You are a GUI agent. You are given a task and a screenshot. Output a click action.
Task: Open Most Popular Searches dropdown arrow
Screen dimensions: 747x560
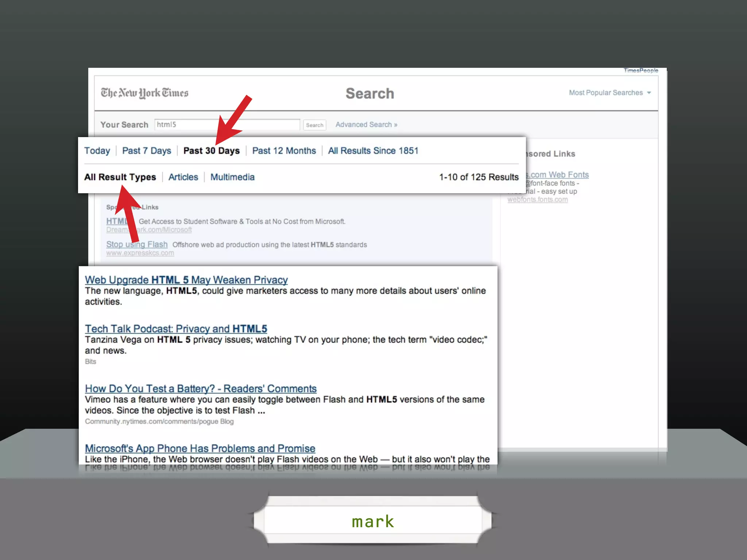(x=649, y=93)
